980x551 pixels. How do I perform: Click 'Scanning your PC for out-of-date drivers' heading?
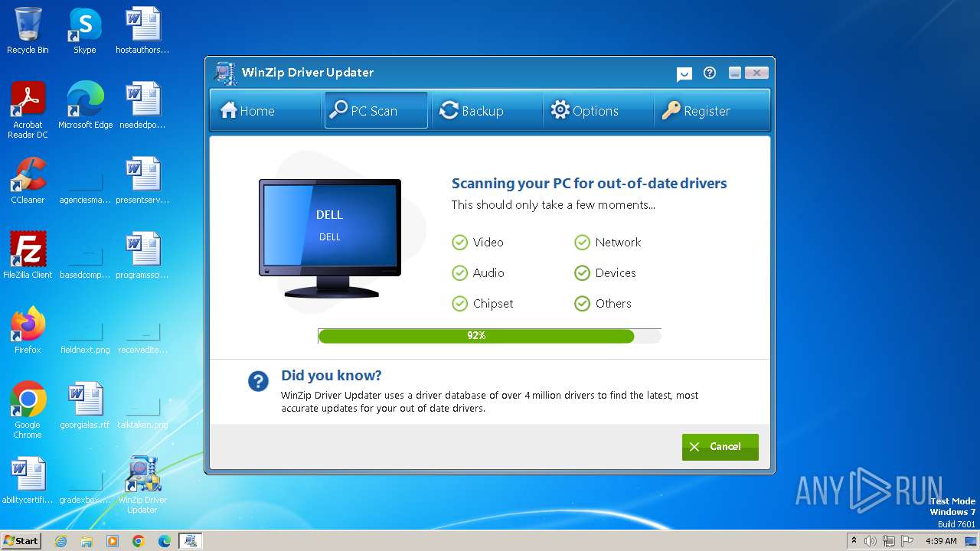click(589, 184)
